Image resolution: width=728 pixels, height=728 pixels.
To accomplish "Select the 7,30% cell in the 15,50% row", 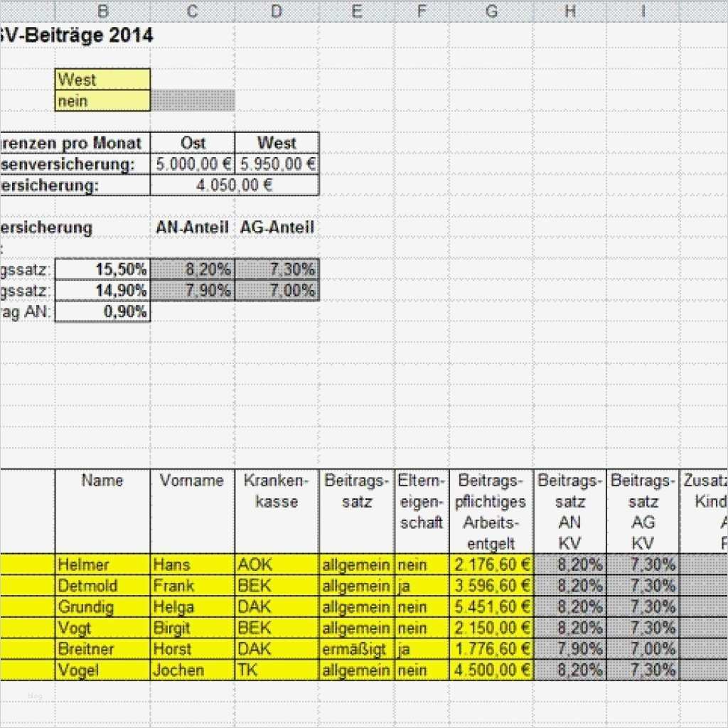I will 277,269.
